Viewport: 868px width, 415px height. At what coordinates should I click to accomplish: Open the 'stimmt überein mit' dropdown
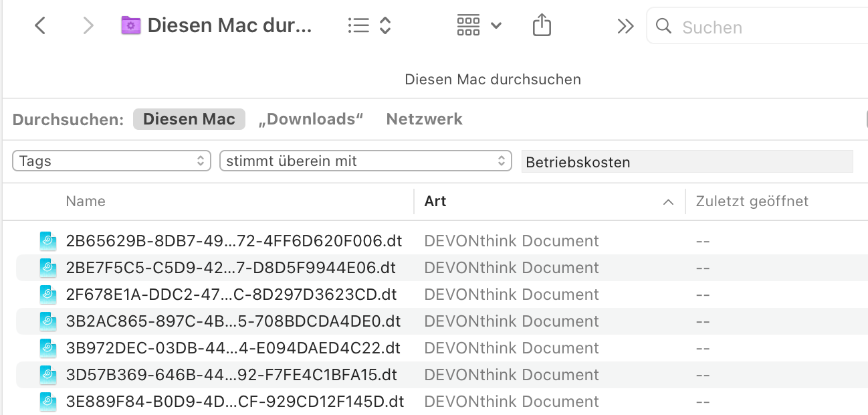coord(365,161)
